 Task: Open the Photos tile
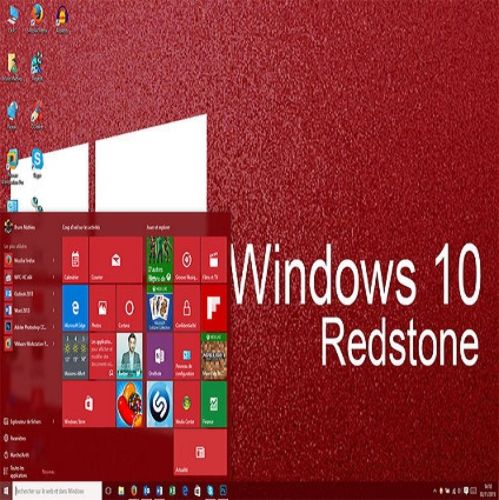click(x=102, y=308)
